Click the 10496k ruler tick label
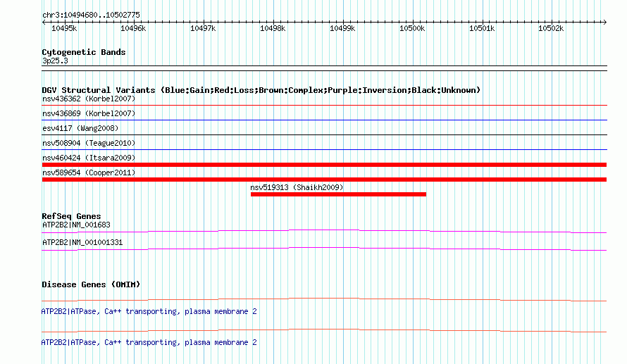 133,28
